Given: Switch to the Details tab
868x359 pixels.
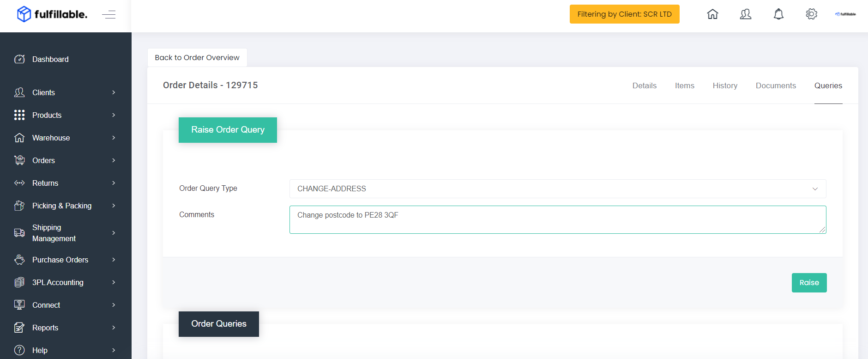Looking at the screenshot, I should coord(645,85).
